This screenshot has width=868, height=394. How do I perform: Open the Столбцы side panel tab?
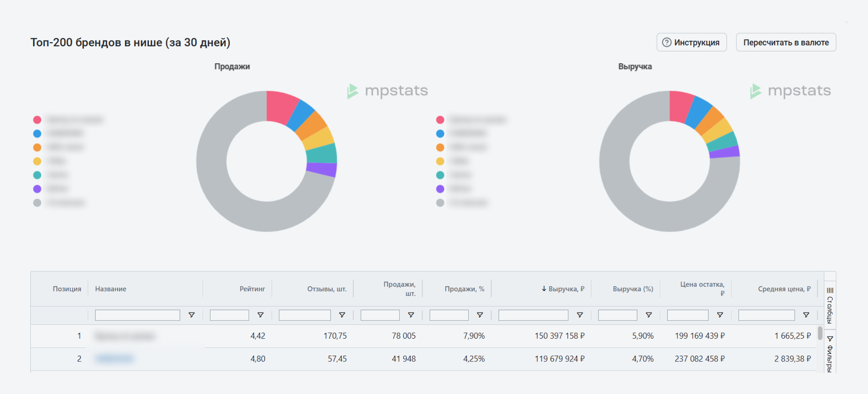click(830, 305)
